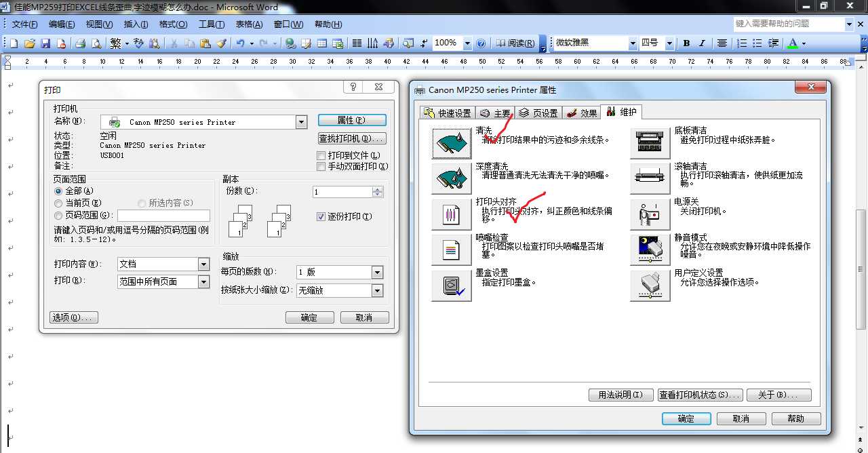868x453 pixels.
Task: Click the 喷嘴检查 nozzle check icon
Action: [451, 250]
